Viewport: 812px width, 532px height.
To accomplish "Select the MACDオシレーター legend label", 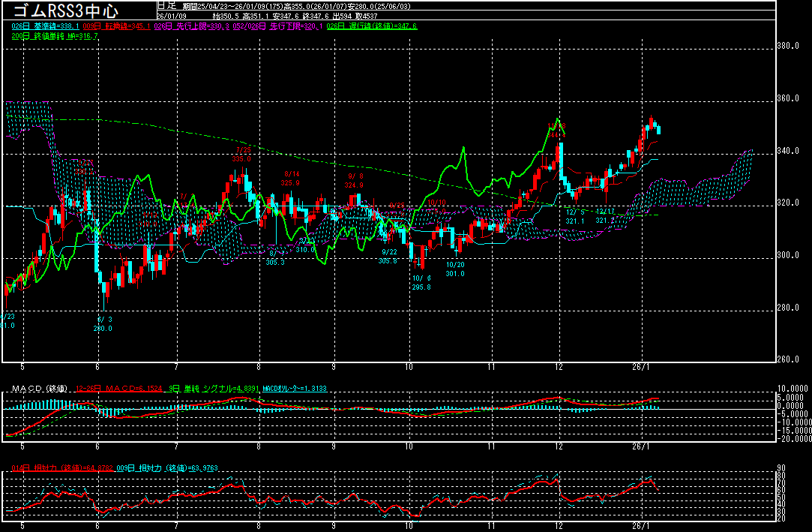I will tap(295, 389).
